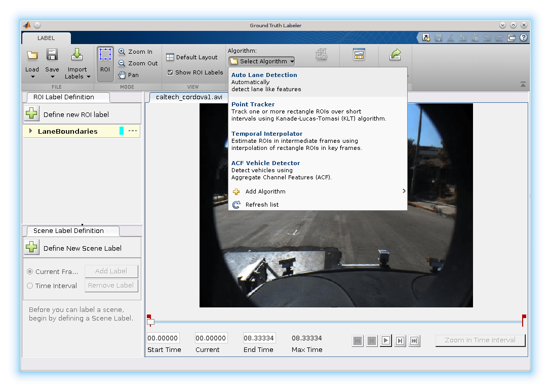This screenshot has width=551, height=392.
Task: Uncheck the Show ROI Labels checkbox
Action: pos(170,72)
